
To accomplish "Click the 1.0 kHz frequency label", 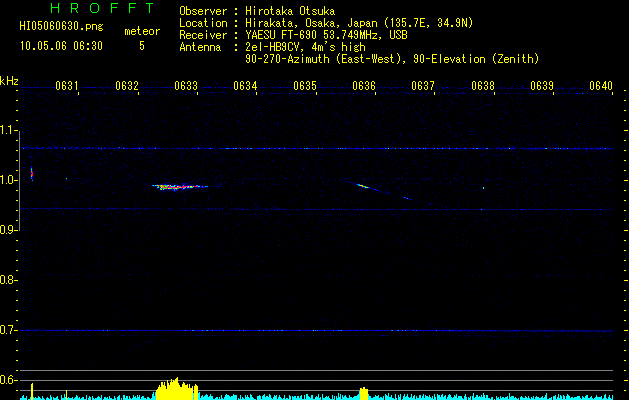I will click(9, 179).
